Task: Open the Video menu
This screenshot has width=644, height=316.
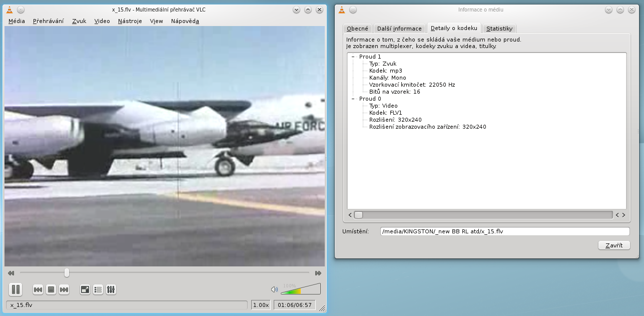Action: coord(102,21)
